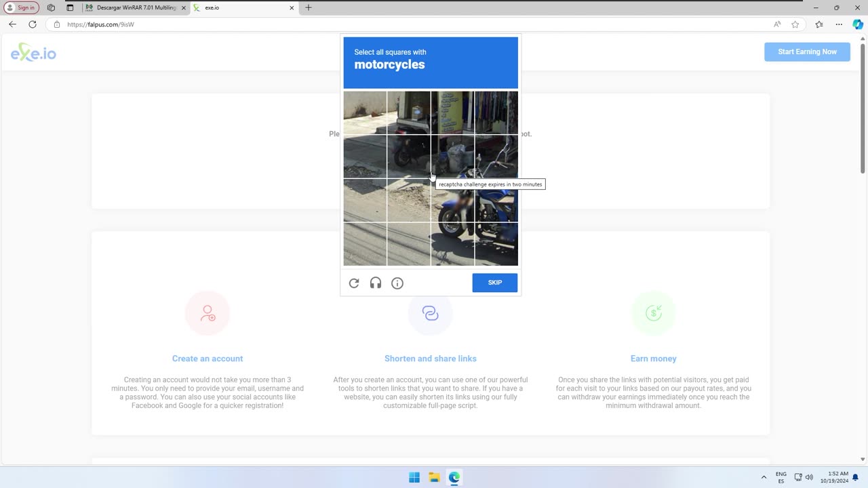Start Read aloud from the address bar
The height and width of the screenshot is (488, 868).
(777, 24)
